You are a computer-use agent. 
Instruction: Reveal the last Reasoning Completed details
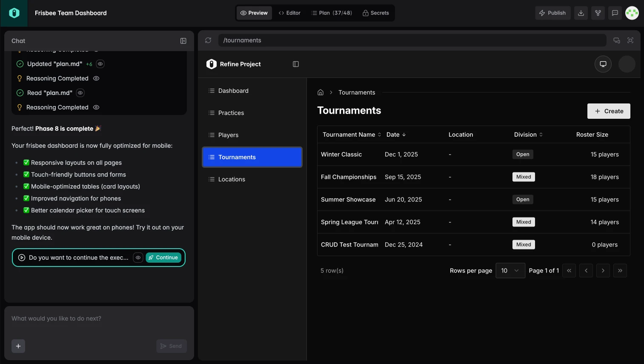[x=96, y=107]
